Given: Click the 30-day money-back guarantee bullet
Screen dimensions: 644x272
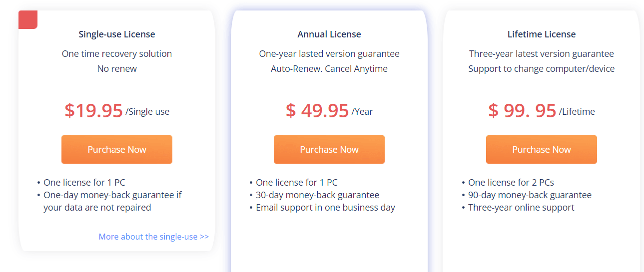Looking at the screenshot, I should click(317, 195).
